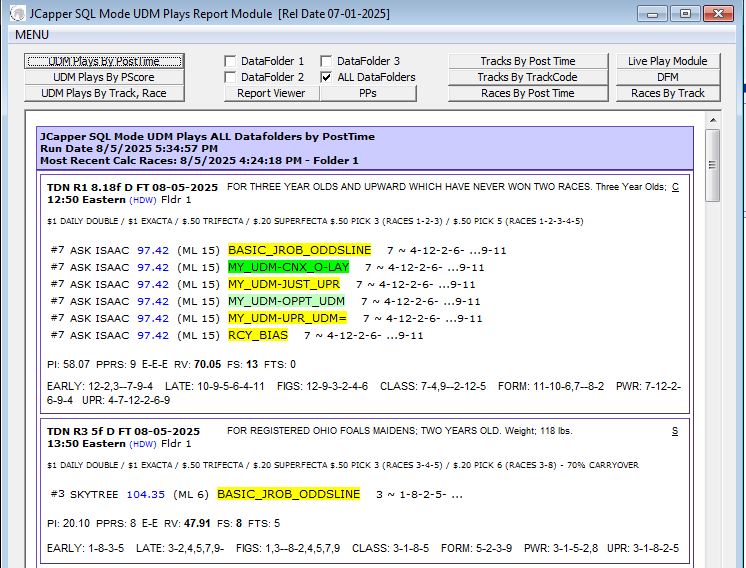Click Most Recent Calc Races line
Screen dimensions: 746x568
click(x=199, y=161)
